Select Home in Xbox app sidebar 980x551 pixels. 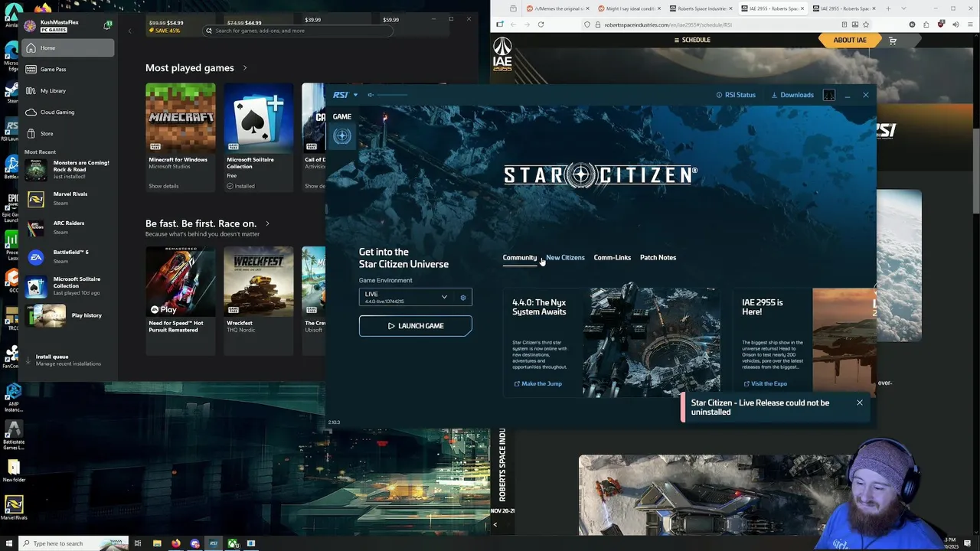point(68,48)
